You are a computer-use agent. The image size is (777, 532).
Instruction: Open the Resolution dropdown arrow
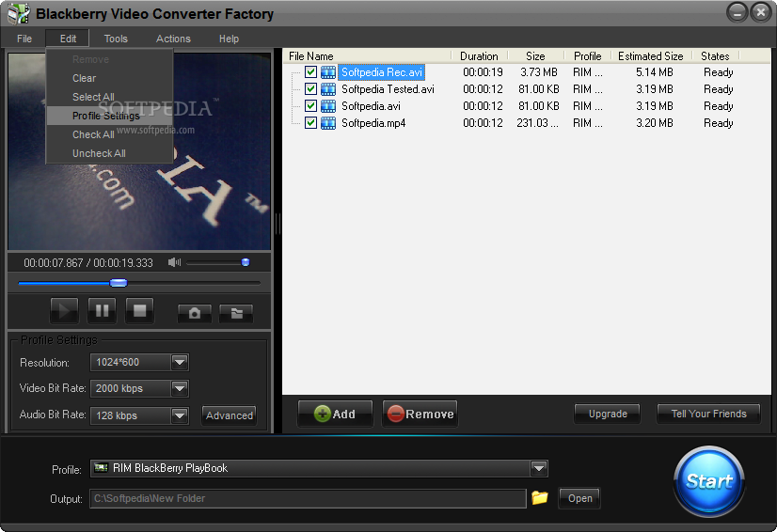pos(180,362)
